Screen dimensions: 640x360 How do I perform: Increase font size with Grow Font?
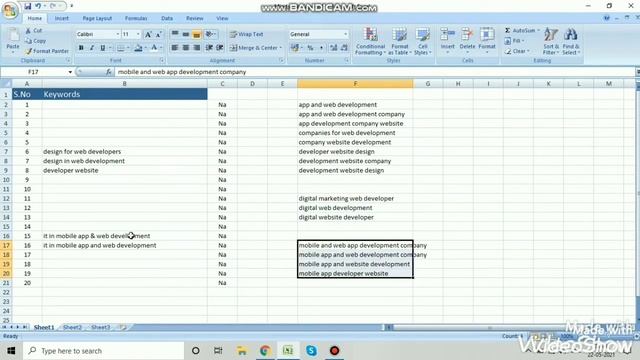(x=148, y=34)
